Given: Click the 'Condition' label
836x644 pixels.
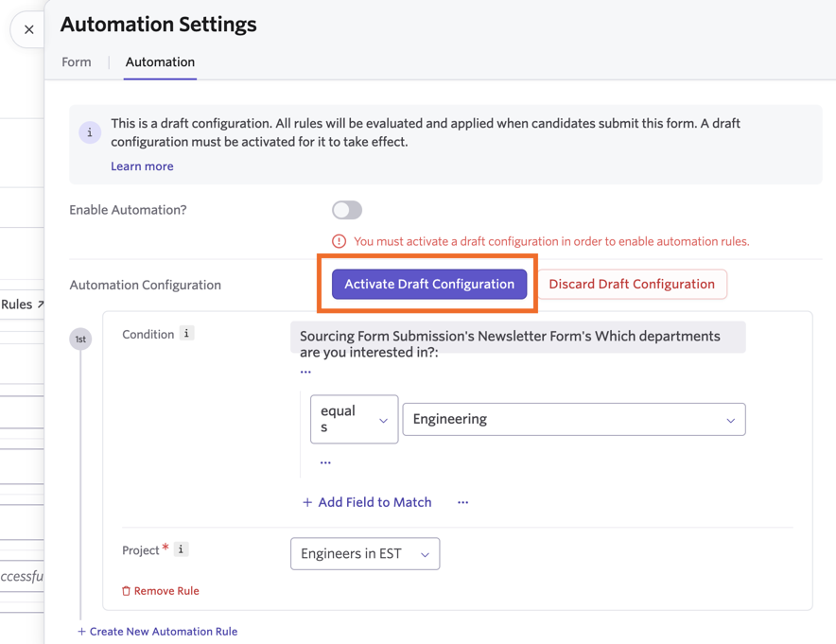Looking at the screenshot, I should click(148, 334).
